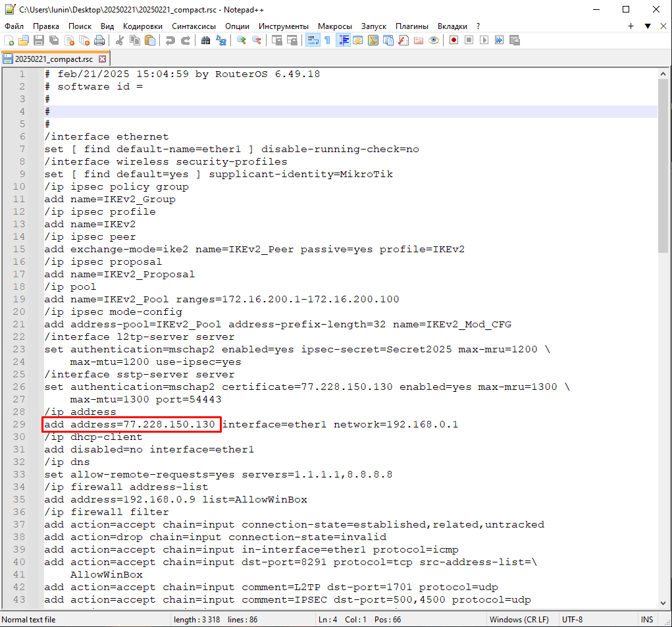This screenshot has width=672, height=627.
Task: Toggle show all characters pilcrow icon
Action: tap(327, 40)
